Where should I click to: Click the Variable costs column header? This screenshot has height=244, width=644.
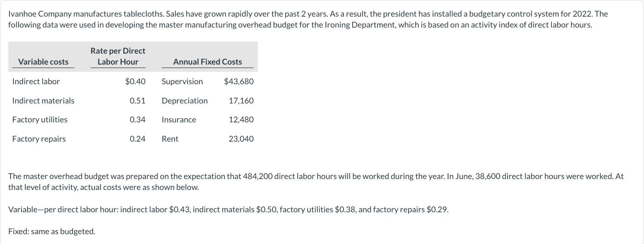43,62
